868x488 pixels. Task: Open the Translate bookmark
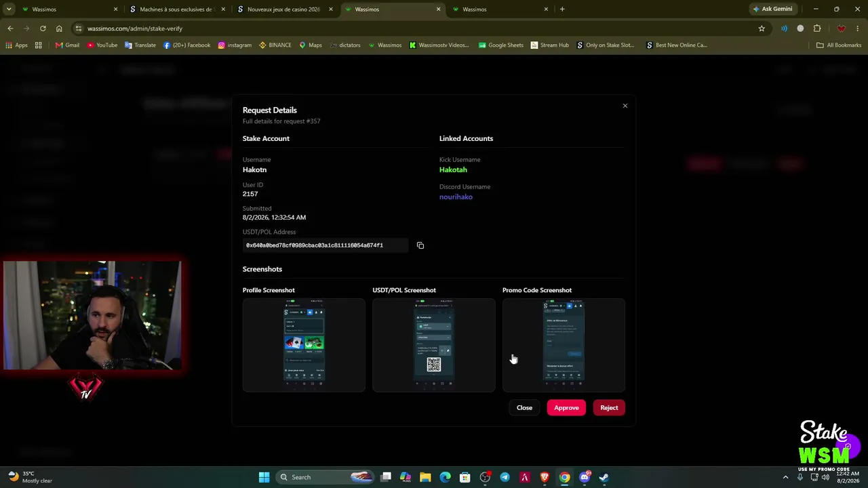coord(140,45)
